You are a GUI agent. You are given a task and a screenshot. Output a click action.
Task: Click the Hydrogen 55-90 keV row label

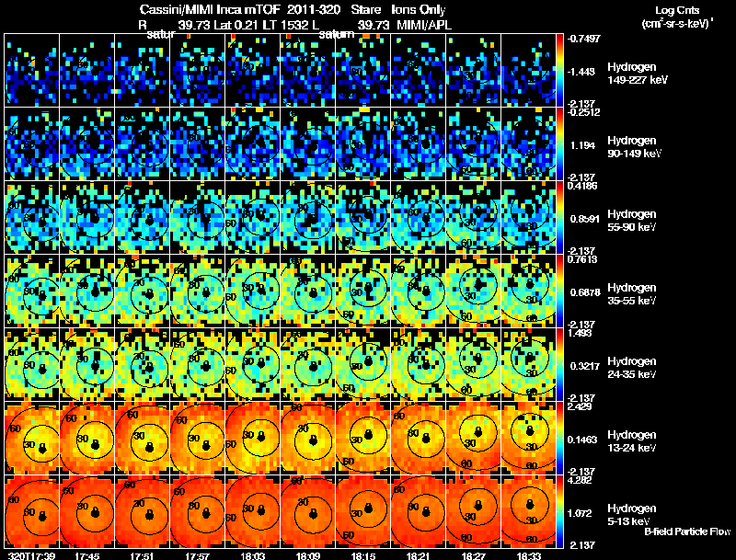pyautogui.click(x=632, y=221)
